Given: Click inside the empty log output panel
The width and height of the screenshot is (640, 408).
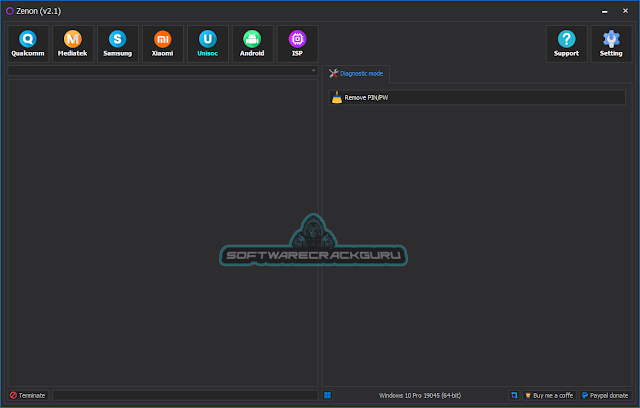Looking at the screenshot, I should [163, 233].
